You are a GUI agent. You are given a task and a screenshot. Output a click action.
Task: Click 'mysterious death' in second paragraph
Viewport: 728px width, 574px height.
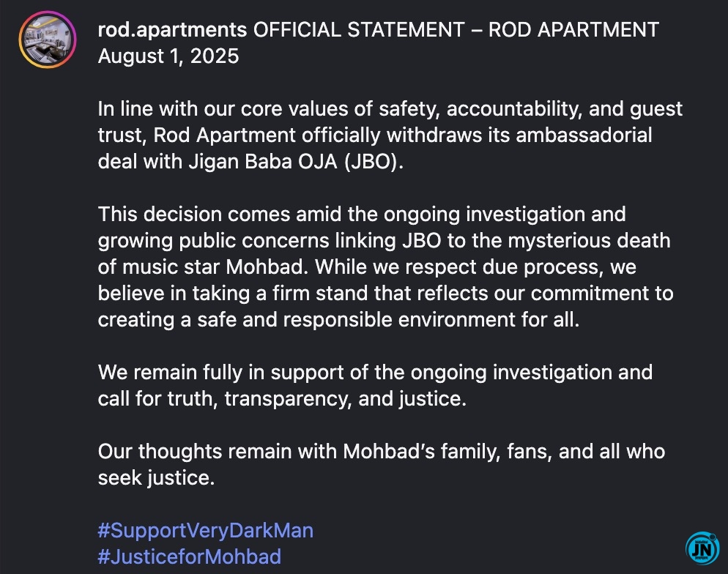[589, 241]
